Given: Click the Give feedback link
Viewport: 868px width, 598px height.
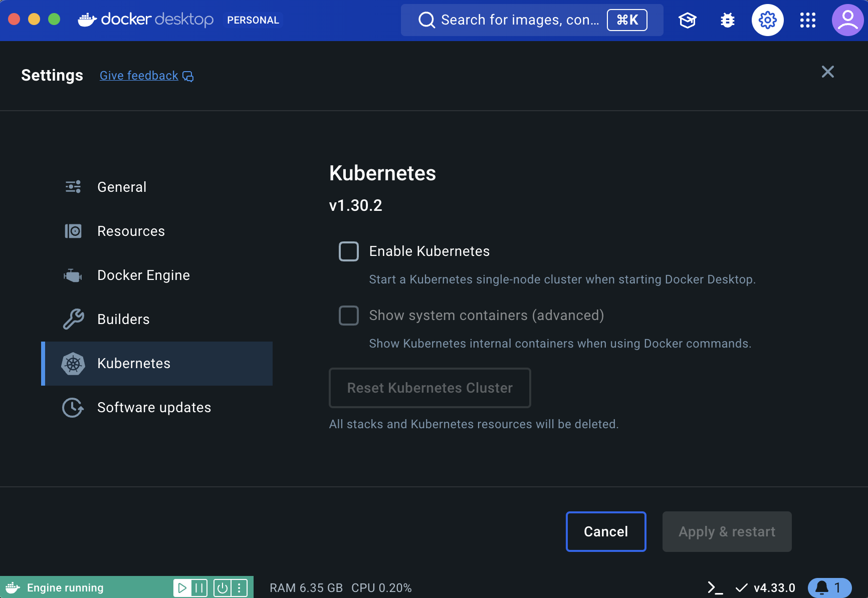Looking at the screenshot, I should tap(139, 76).
